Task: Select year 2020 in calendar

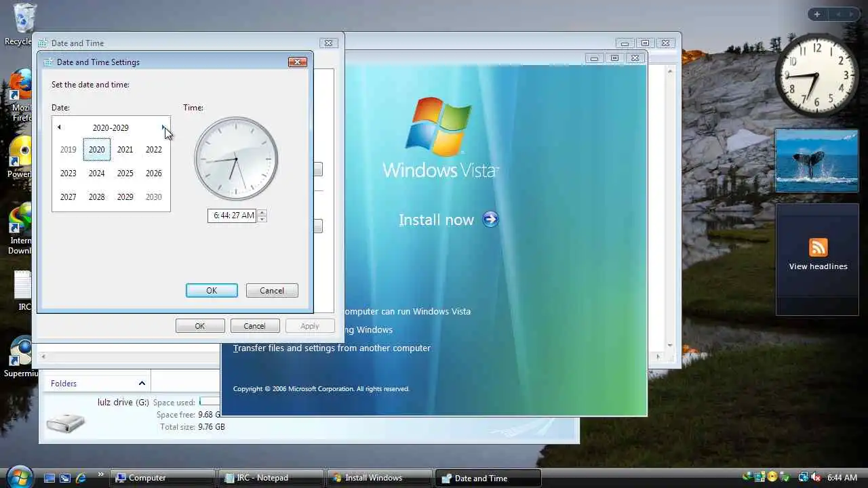Action: click(97, 150)
